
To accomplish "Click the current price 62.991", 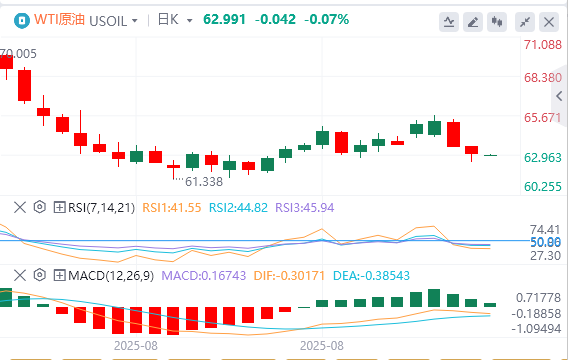I will click(x=225, y=19).
